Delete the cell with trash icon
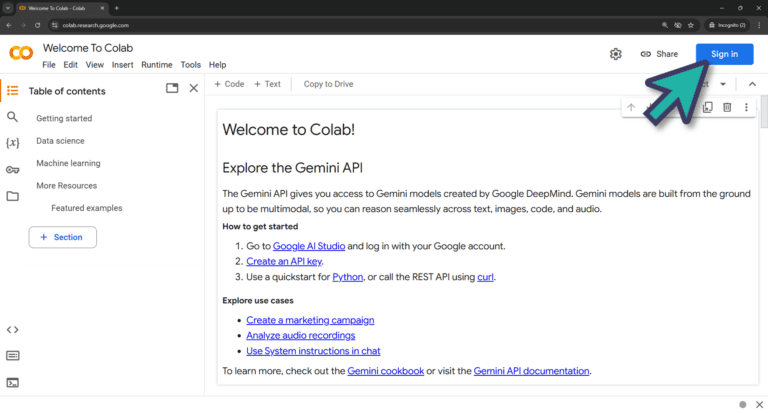The image size is (768, 413). click(727, 107)
